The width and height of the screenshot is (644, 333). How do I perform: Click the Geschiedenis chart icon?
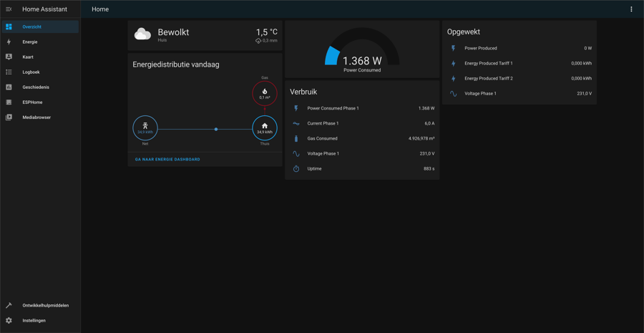coord(9,87)
